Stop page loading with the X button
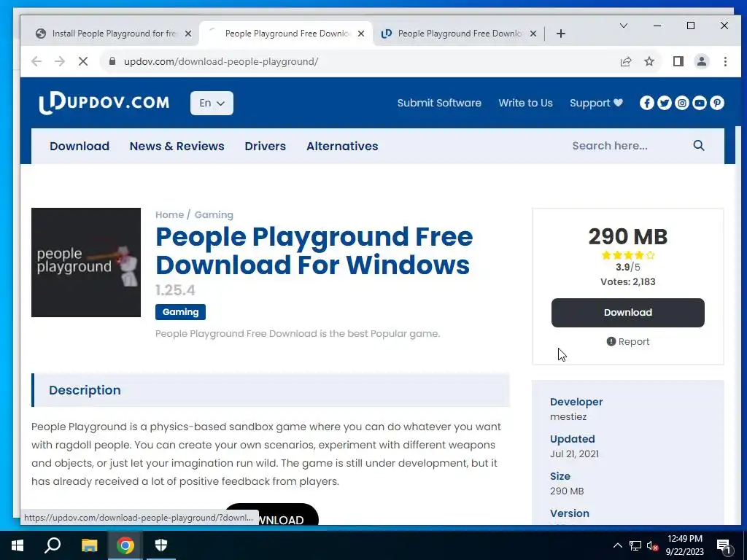Screen dimensions: 747x560 tap(83, 61)
